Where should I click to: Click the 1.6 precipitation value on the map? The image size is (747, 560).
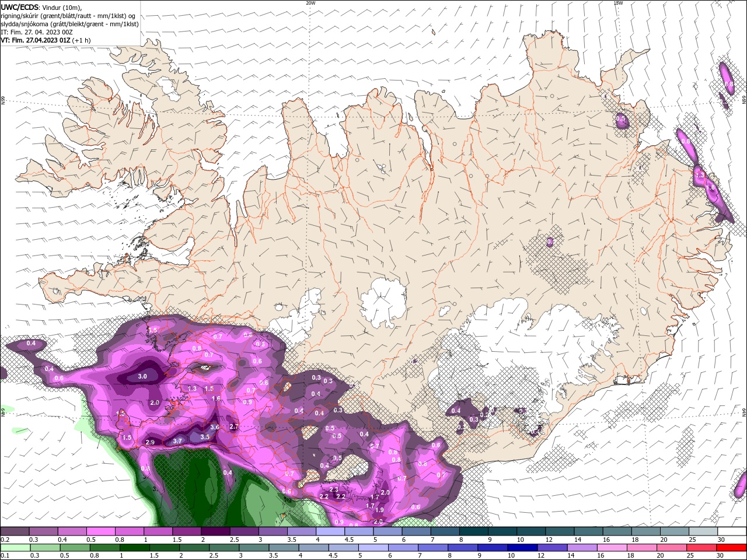[216, 399]
